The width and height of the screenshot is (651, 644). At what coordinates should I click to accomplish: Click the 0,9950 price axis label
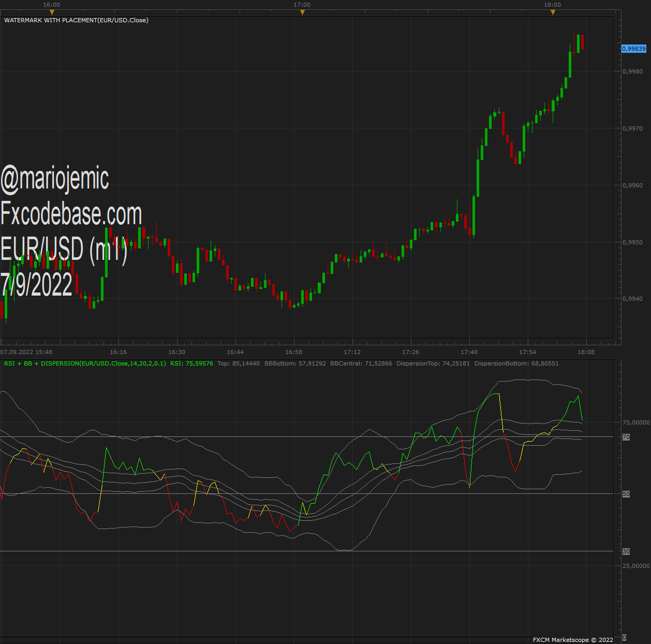[632, 242]
